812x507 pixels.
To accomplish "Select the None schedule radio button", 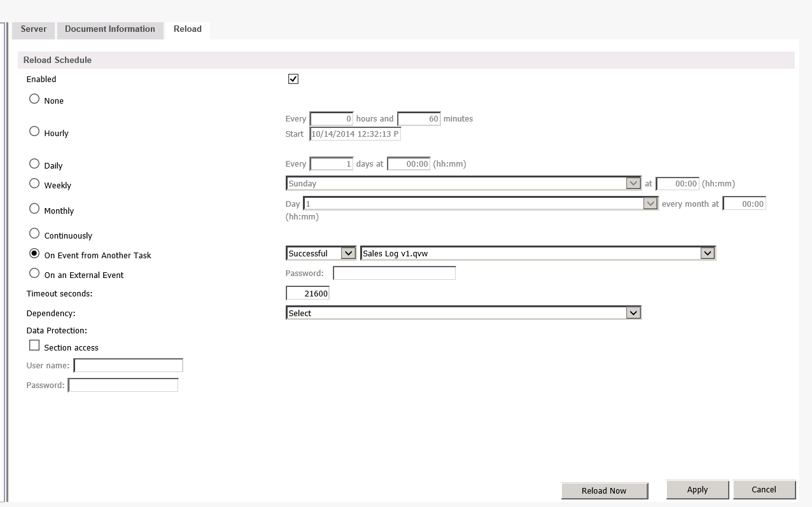I will 34,99.
